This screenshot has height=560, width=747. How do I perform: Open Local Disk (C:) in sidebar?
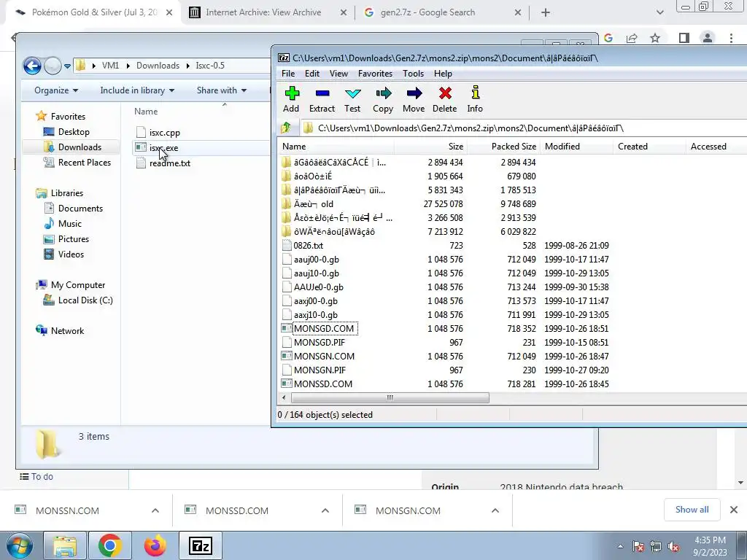[x=85, y=300]
